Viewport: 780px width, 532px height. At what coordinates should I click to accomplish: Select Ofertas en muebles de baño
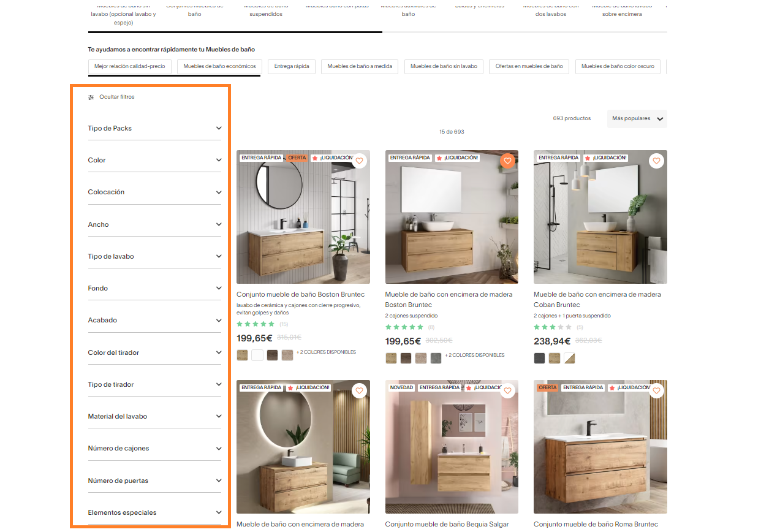[529, 66]
